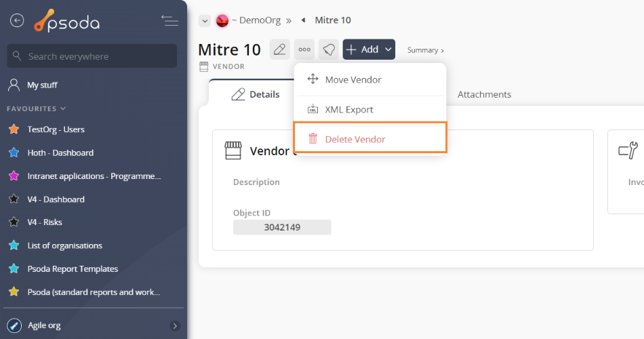Click the star icon beside List of organisations

point(14,245)
